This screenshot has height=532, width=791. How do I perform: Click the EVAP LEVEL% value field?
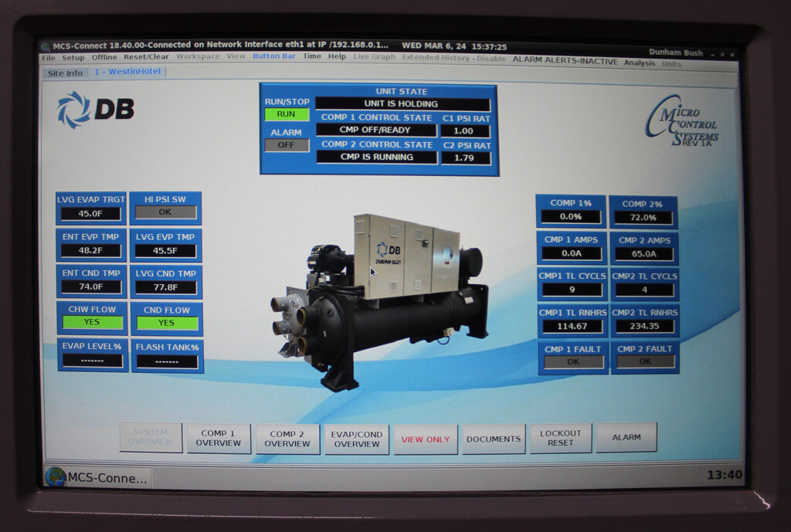coord(93,361)
